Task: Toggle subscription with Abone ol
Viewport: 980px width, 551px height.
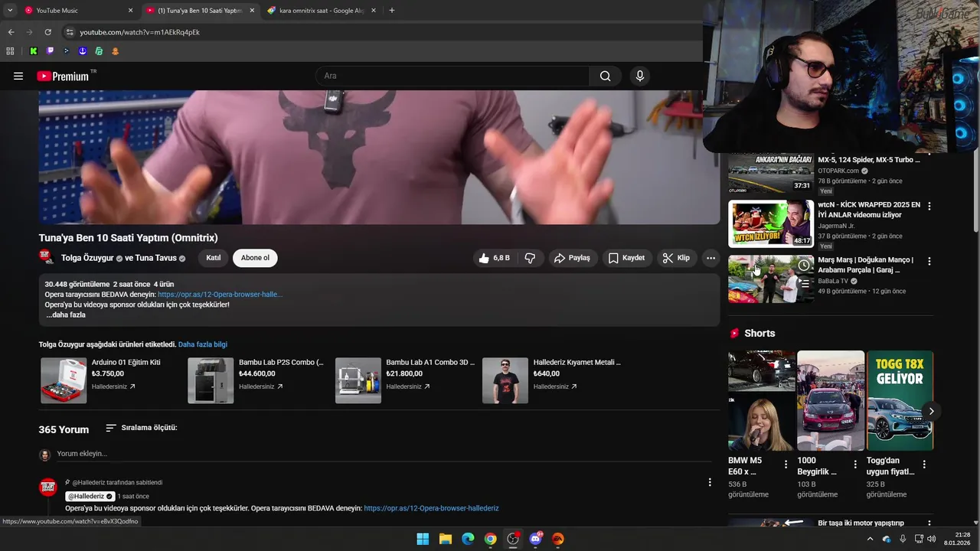Action: [255, 258]
